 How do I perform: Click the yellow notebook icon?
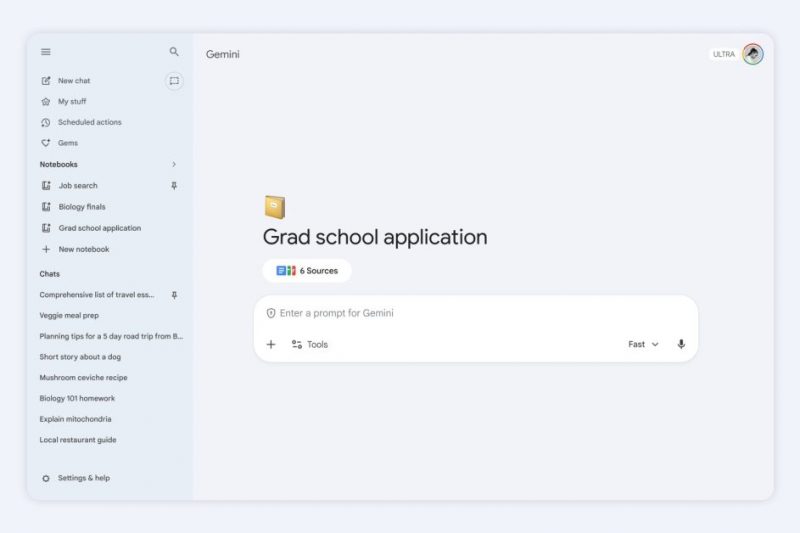275,207
